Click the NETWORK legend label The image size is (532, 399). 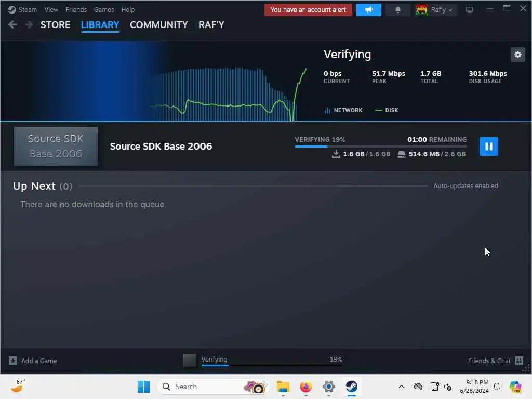tap(348, 110)
